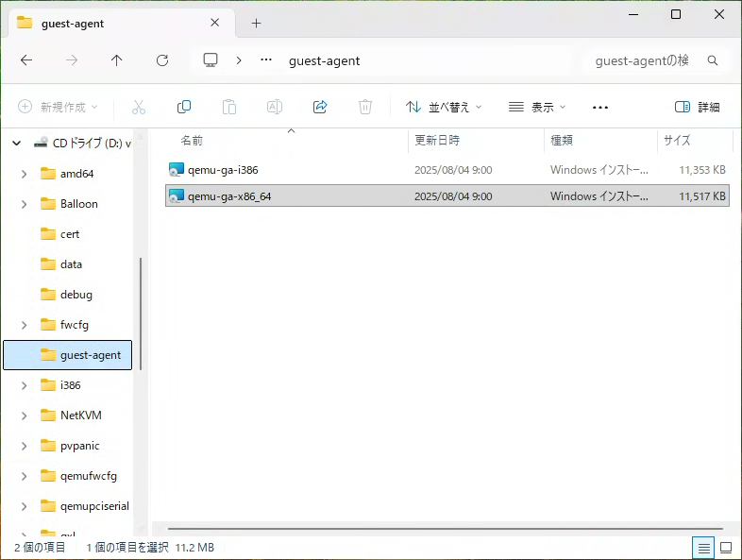Click the Cut scissors icon
742x560 pixels.
click(x=138, y=107)
